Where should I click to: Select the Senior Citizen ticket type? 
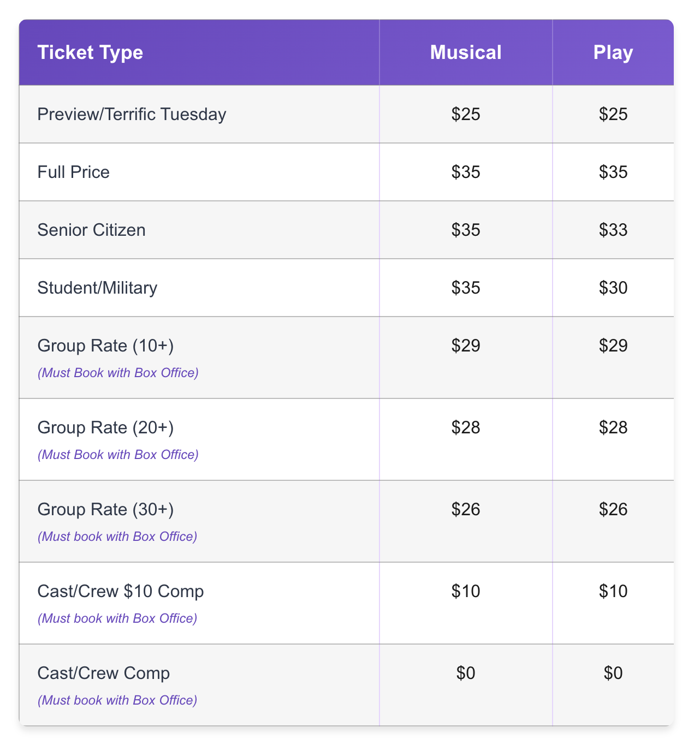(x=92, y=230)
